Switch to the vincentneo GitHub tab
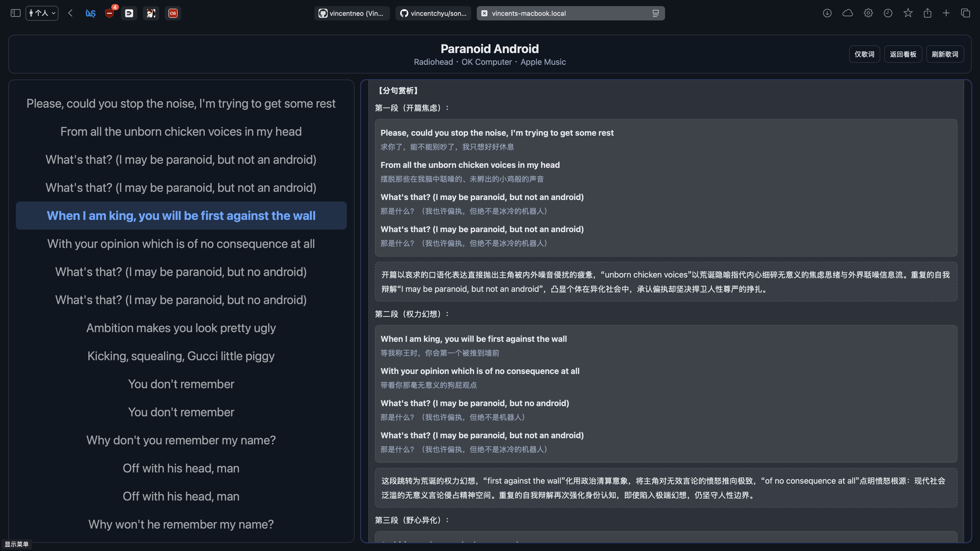Screen dimensions: 980x551 tap(352, 13)
